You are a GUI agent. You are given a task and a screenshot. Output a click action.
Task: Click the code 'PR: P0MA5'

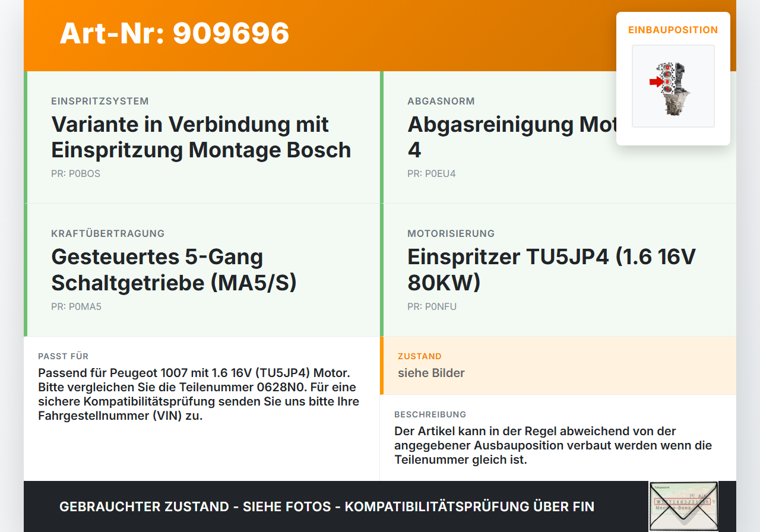77,307
